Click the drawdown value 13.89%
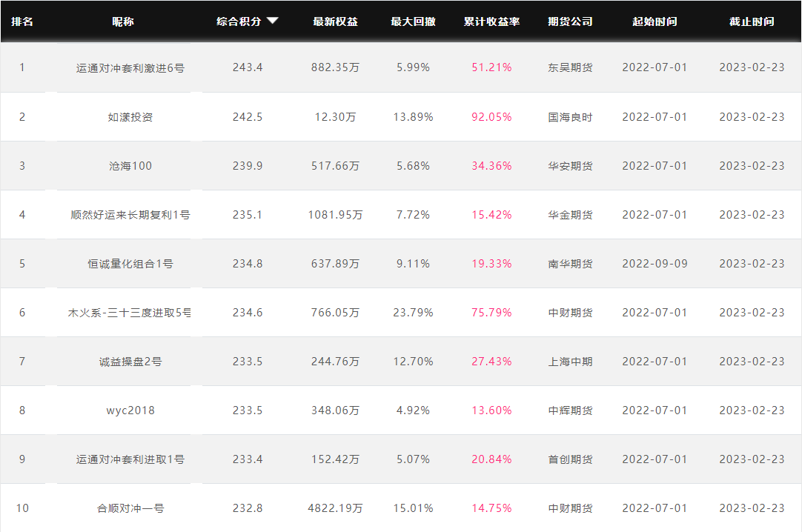 (x=414, y=117)
